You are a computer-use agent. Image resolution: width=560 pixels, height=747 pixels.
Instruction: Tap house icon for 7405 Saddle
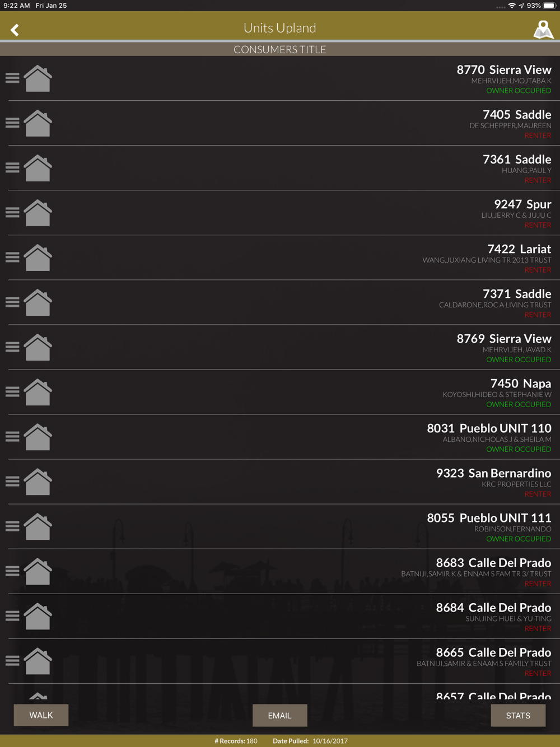[x=38, y=123]
